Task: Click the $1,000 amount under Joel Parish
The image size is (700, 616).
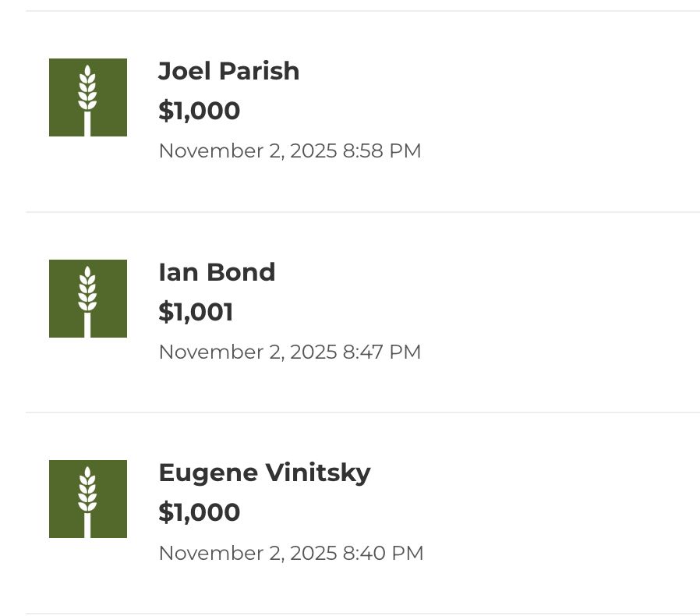Action: [200, 111]
